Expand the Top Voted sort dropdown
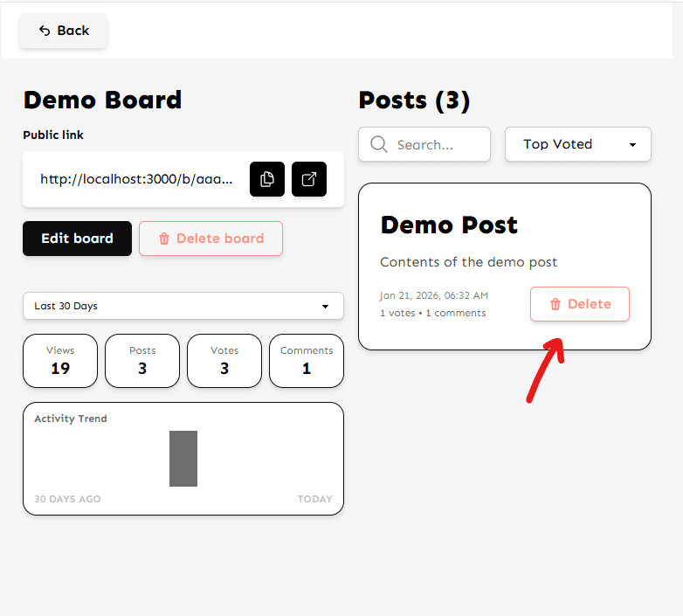 click(577, 144)
